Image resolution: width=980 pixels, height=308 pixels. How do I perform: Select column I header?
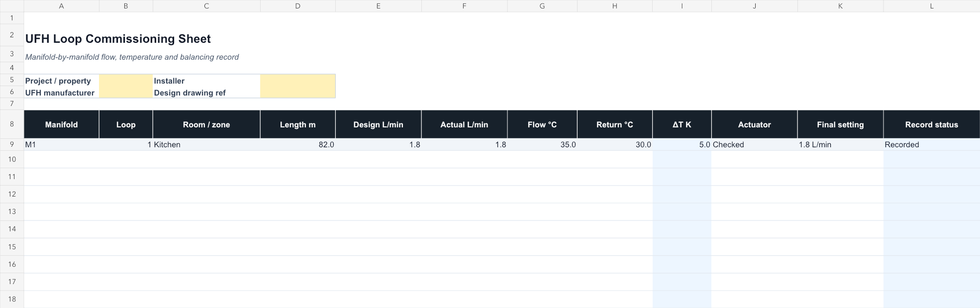pos(682,6)
